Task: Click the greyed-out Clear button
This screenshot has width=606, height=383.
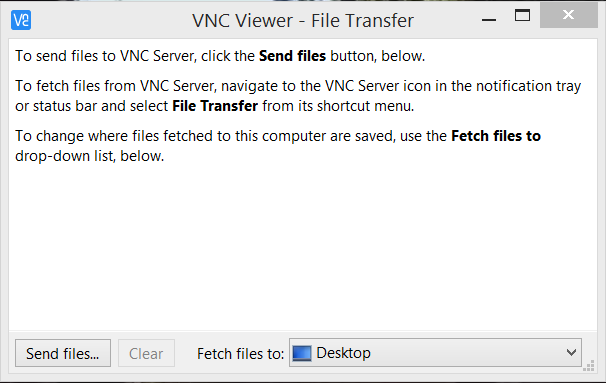Action: click(x=146, y=353)
